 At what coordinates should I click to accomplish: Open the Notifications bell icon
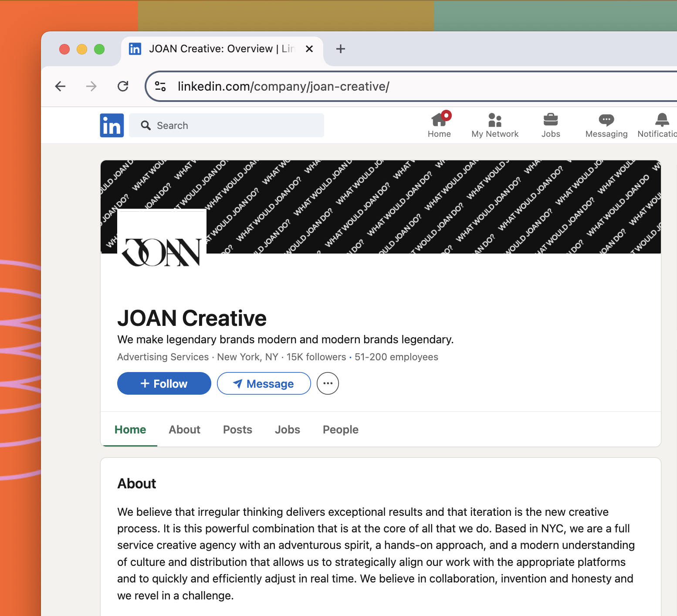pyautogui.click(x=657, y=125)
